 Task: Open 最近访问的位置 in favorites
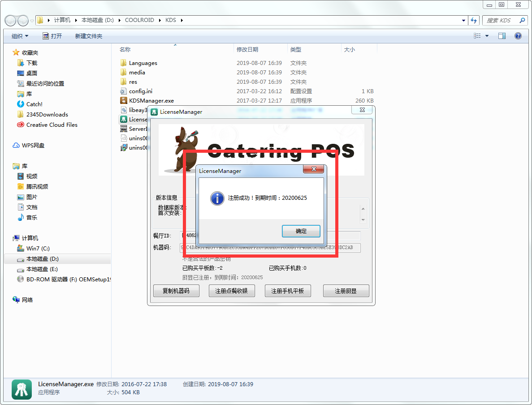coord(45,83)
